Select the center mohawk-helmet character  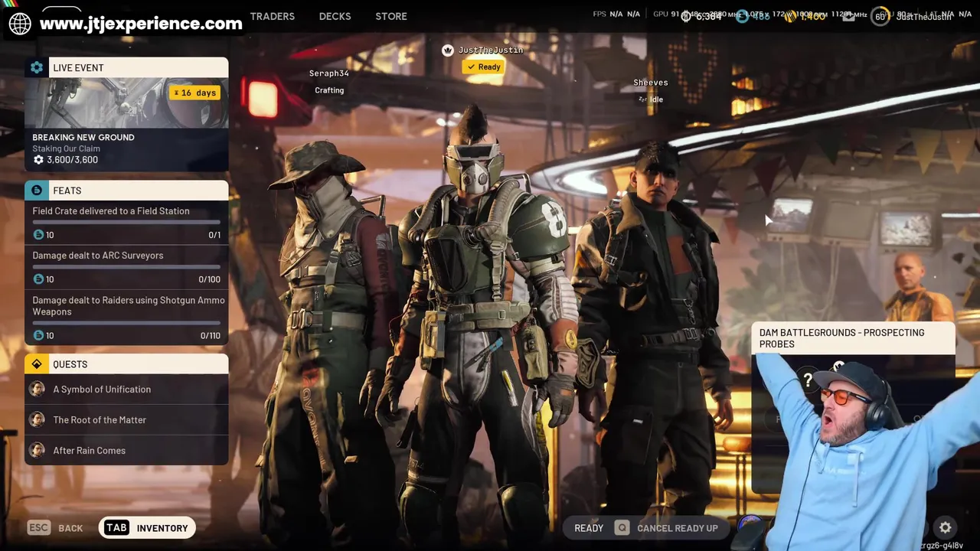tap(486, 321)
